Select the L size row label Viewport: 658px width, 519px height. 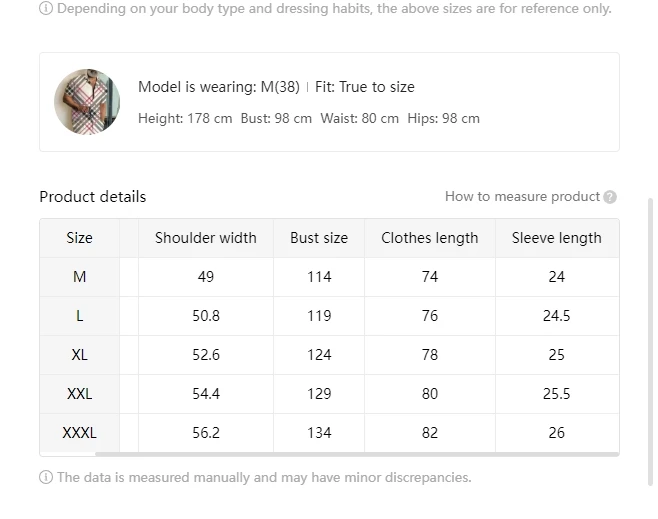click(79, 316)
